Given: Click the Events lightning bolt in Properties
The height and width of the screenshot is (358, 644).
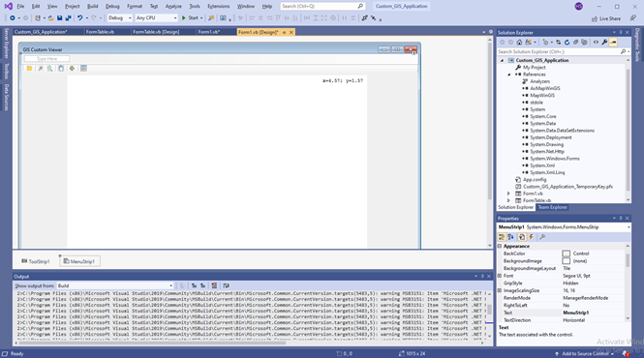Looking at the screenshot, I should (x=531, y=237).
